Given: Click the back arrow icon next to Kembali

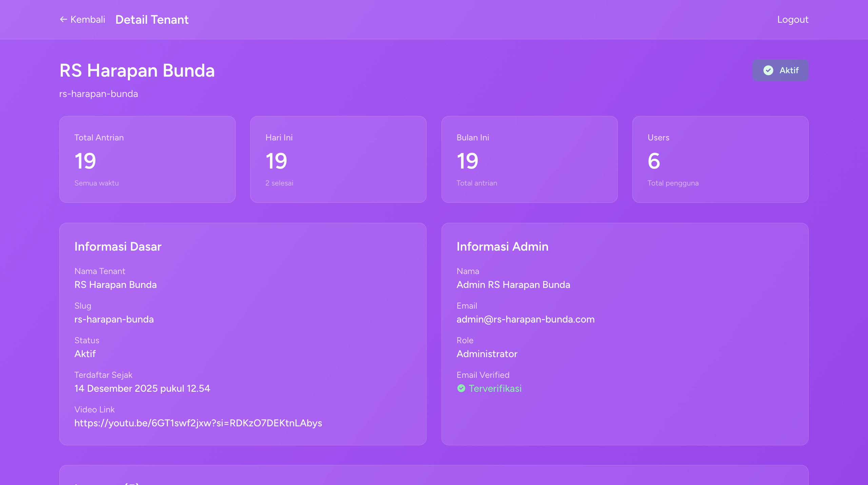Looking at the screenshot, I should 63,19.
